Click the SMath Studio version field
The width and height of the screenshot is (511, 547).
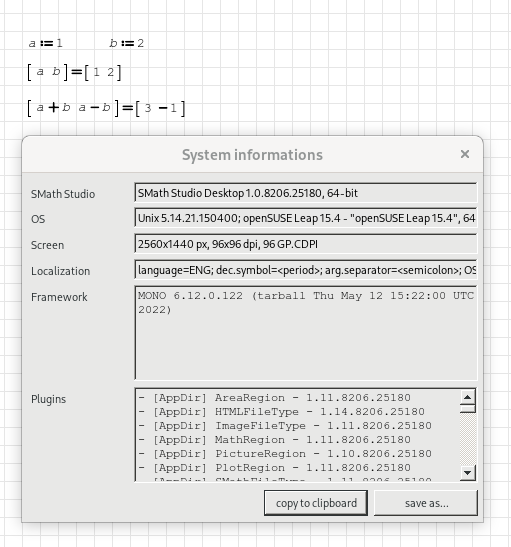(306, 193)
